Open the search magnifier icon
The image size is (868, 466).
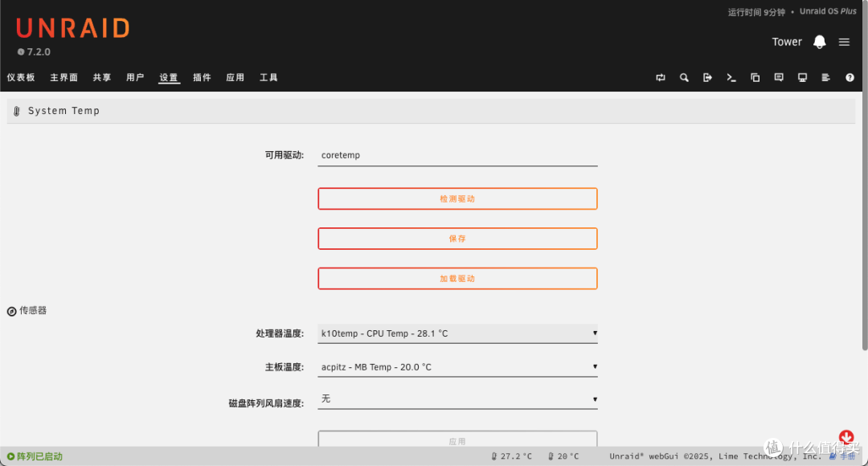tap(684, 77)
